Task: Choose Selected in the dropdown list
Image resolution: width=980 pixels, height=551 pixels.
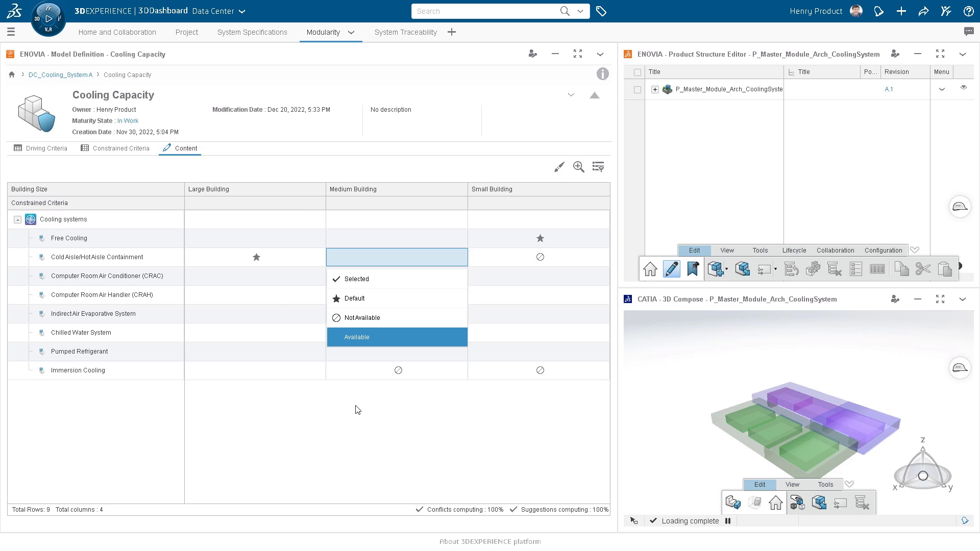Action: click(x=397, y=279)
